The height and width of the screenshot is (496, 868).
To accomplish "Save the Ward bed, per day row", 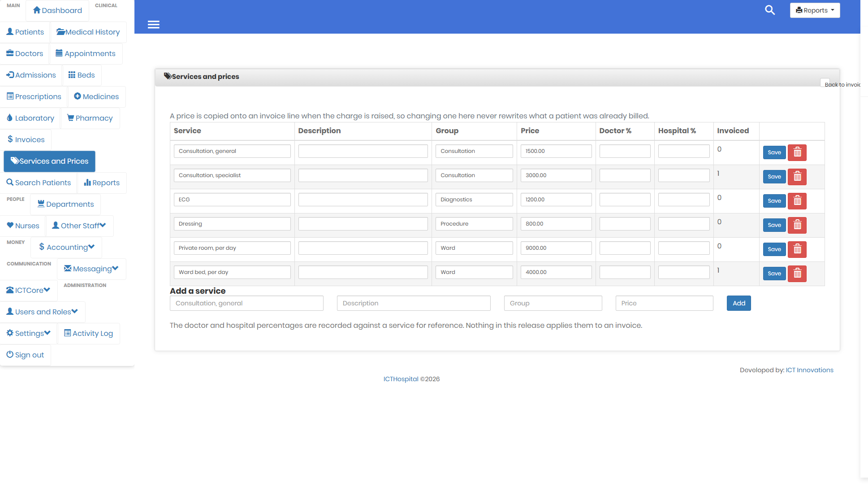I will [x=774, y=274].
